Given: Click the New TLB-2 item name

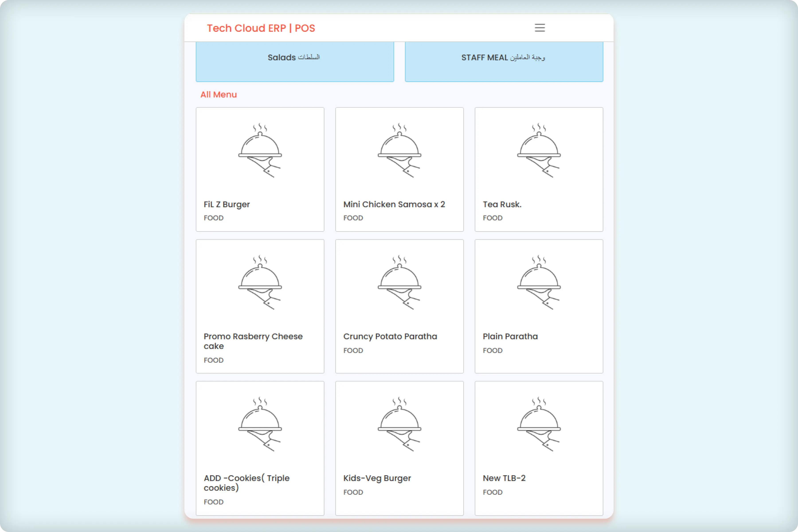Looking at the screenshot, I should click(x=504, y=478).
